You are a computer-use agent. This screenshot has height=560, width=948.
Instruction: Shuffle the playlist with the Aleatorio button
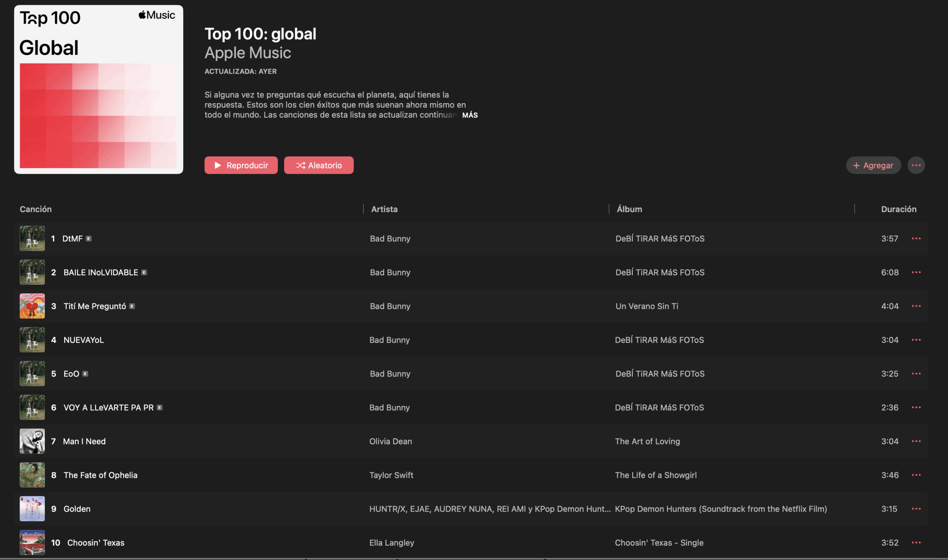[x=318, y=165]
